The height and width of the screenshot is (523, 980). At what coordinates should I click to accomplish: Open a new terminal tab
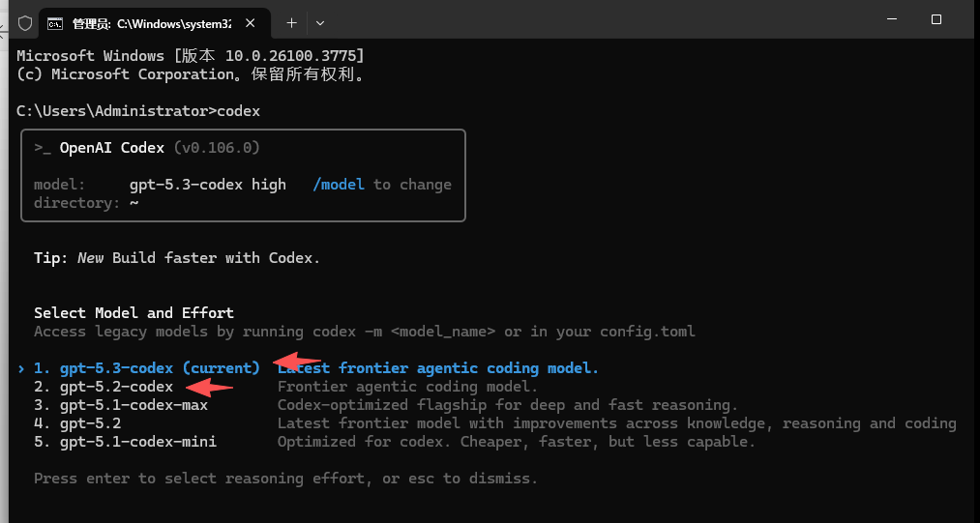[291, 22]
